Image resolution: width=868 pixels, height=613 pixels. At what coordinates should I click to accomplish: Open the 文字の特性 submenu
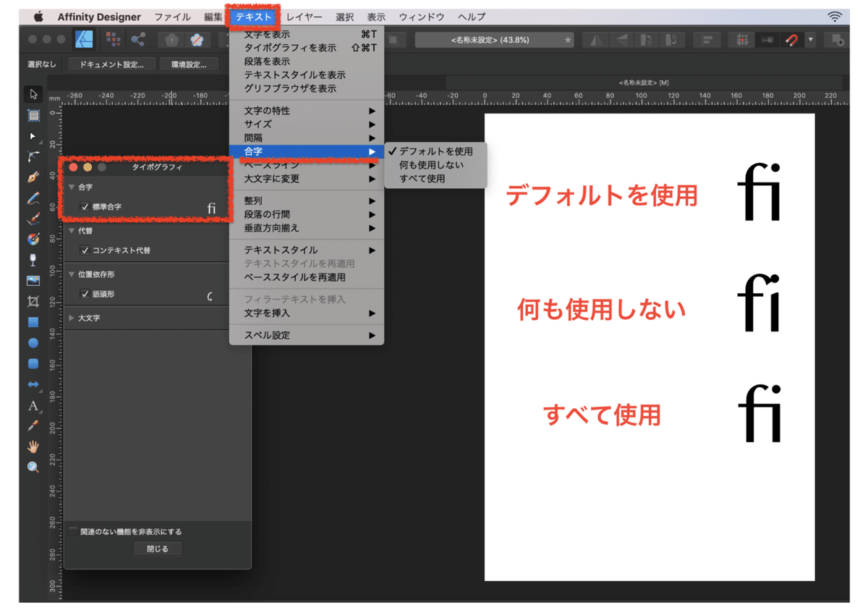(x=307, y=111)
